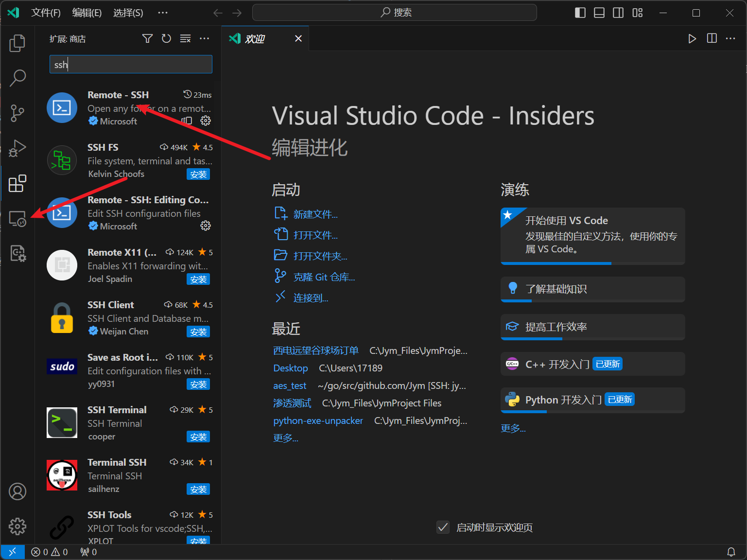Screen dimensions: 747x560
Task: Install the SSH Terminal extension
Action: (x=198, y=437)
